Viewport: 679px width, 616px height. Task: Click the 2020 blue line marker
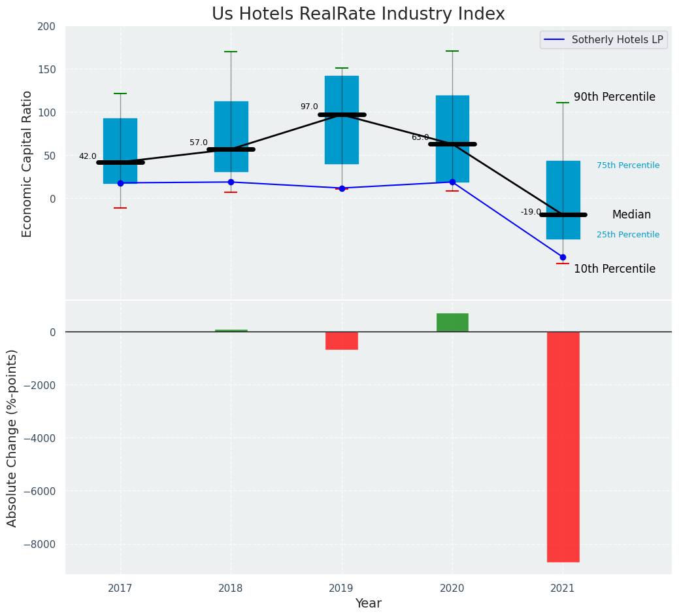452,182
